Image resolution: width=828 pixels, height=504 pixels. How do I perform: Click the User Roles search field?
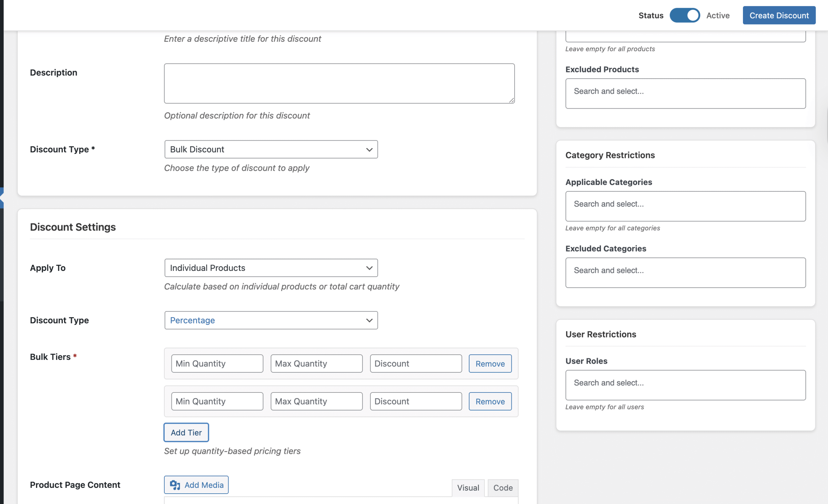(x=685, y=385)
